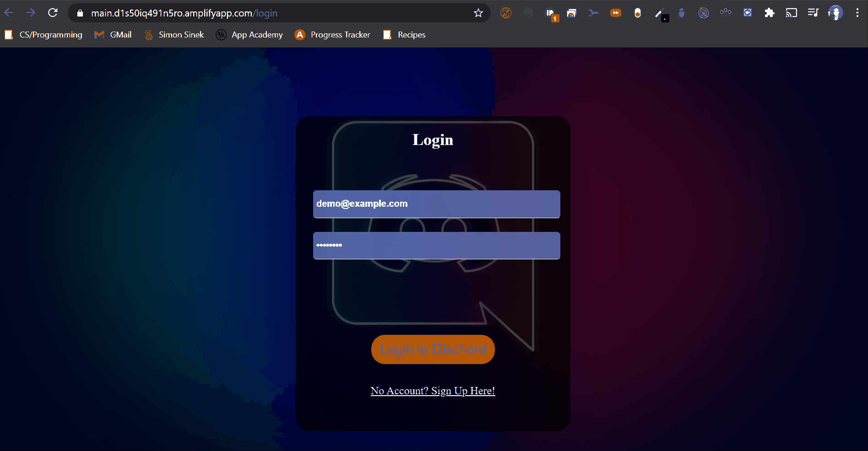Reload the login page
Screen dimensions: 868x451
tap(53, 13)
